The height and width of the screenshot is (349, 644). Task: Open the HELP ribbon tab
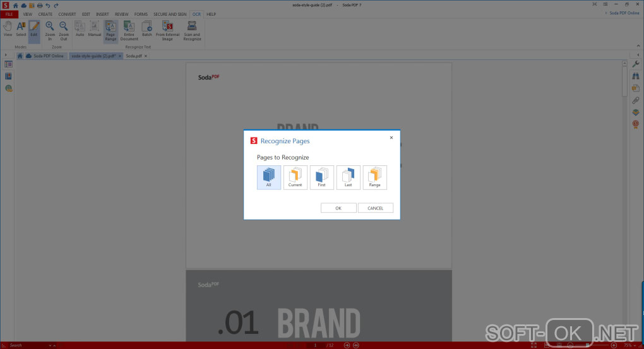coord(211,14)
